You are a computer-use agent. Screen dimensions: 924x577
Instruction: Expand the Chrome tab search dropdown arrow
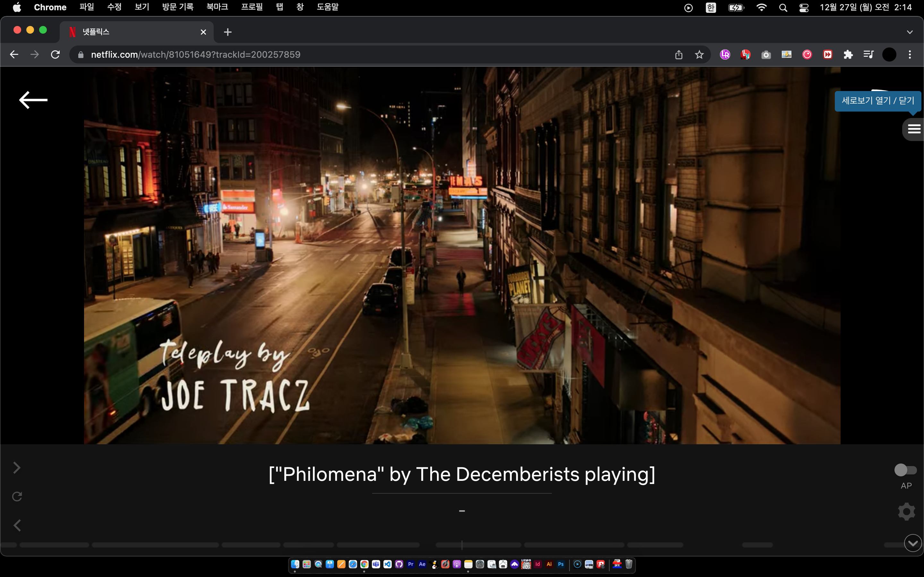910,32
